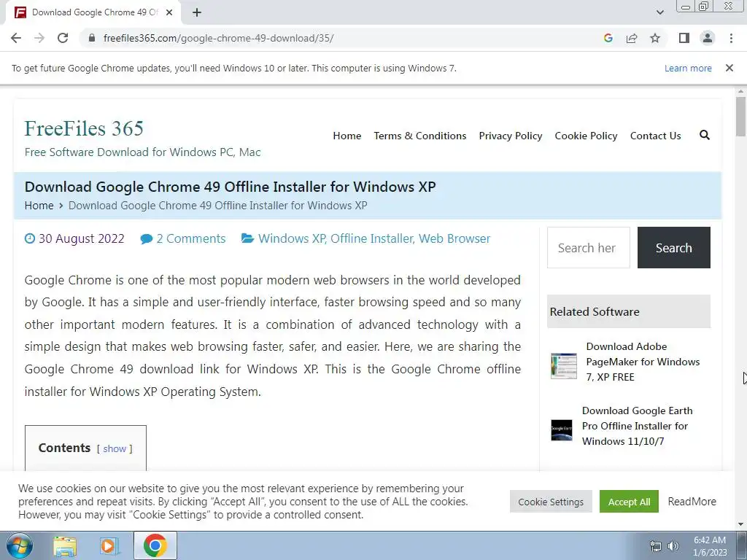The width and height of the screenshot is (747, 560).
Task: Open Windows Explorer from the taskbar
Action: coord(65,546)
